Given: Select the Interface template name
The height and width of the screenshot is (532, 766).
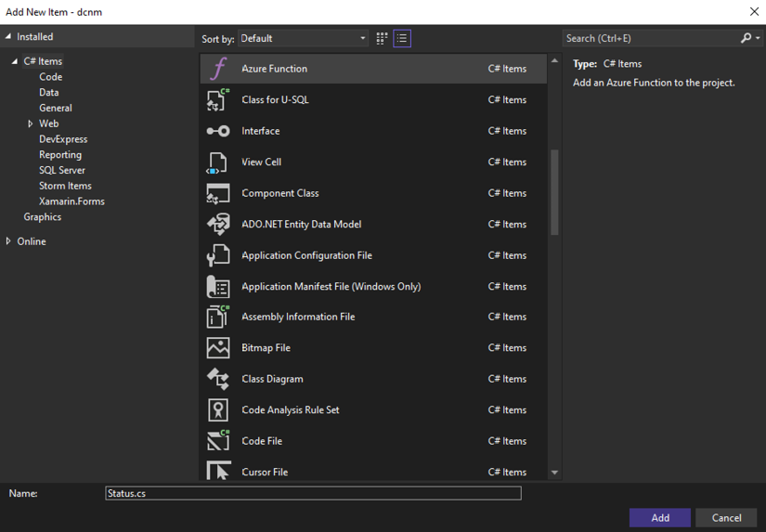Looking at the screenshot, I should [x=261, y=131].
